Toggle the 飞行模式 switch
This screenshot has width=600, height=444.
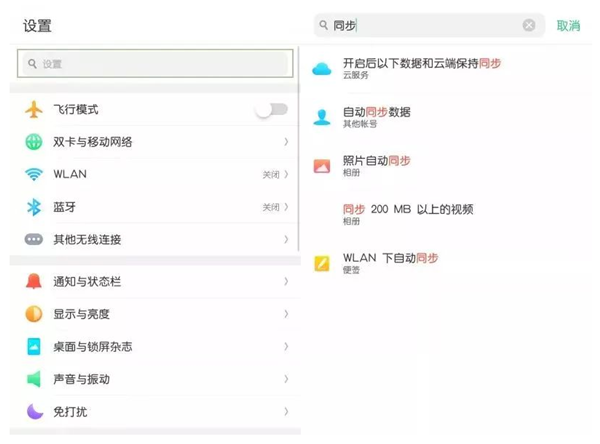pos(270,110)
